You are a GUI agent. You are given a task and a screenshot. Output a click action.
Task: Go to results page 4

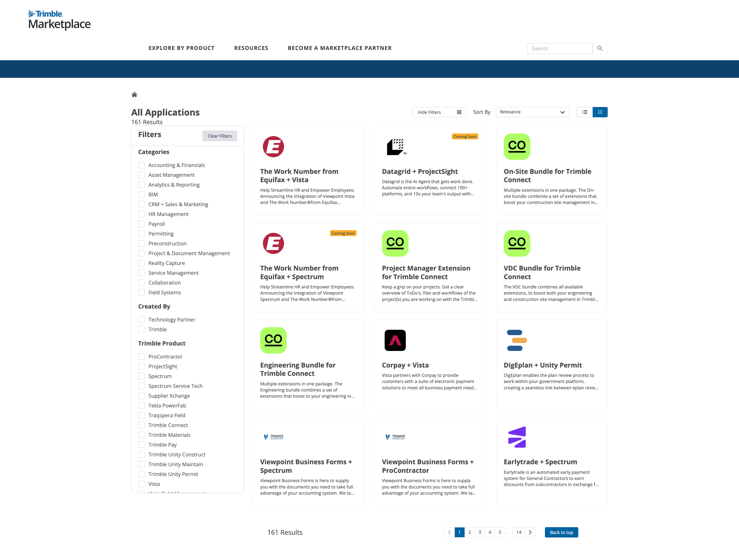pyautogui.click(x=490, y=532)
